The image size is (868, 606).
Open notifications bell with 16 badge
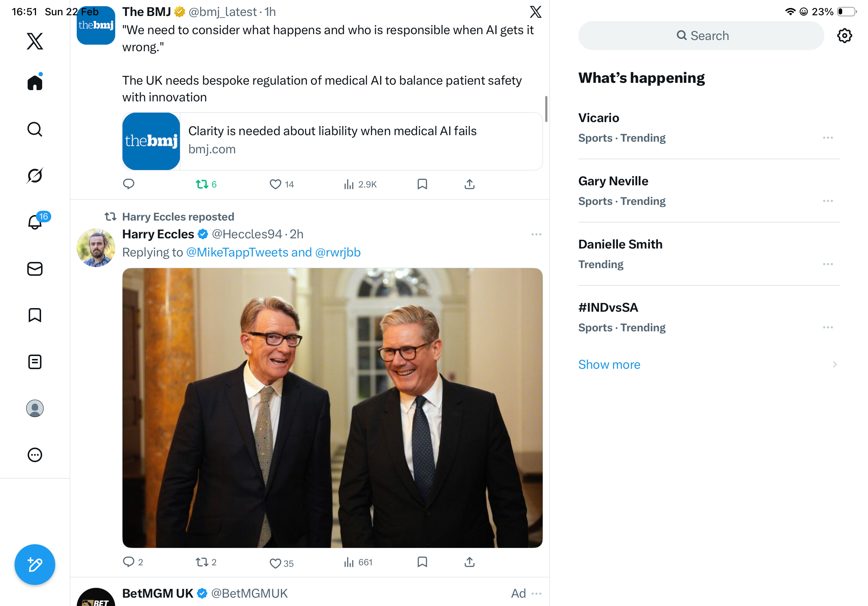[36, 222]
